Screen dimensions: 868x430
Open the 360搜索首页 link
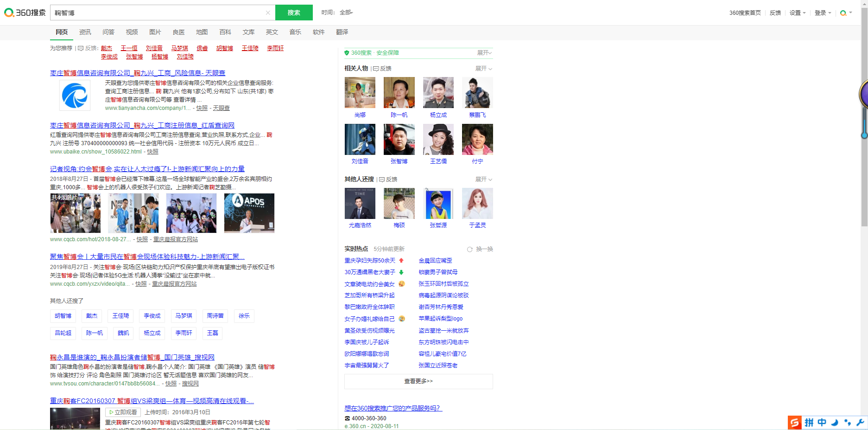click(745, 13)
